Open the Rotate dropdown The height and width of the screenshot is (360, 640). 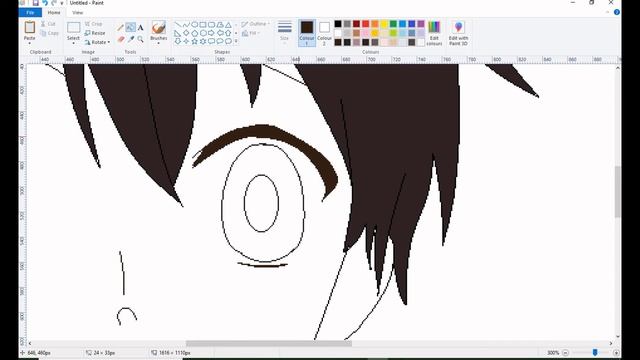[x=98, y=42]
